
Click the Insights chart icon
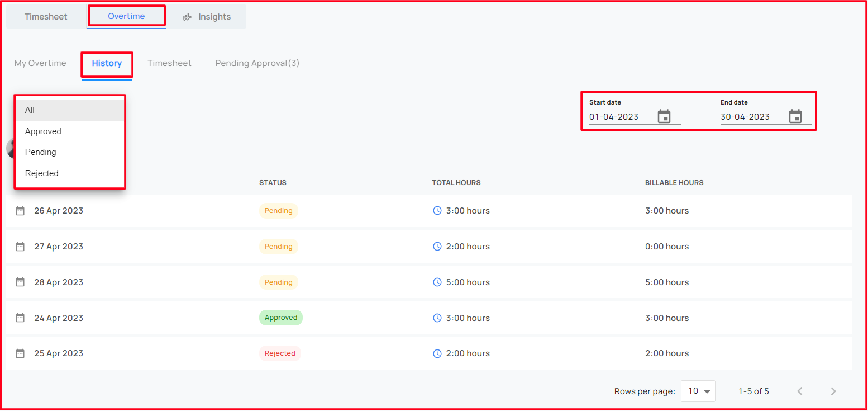pos(188,17)
